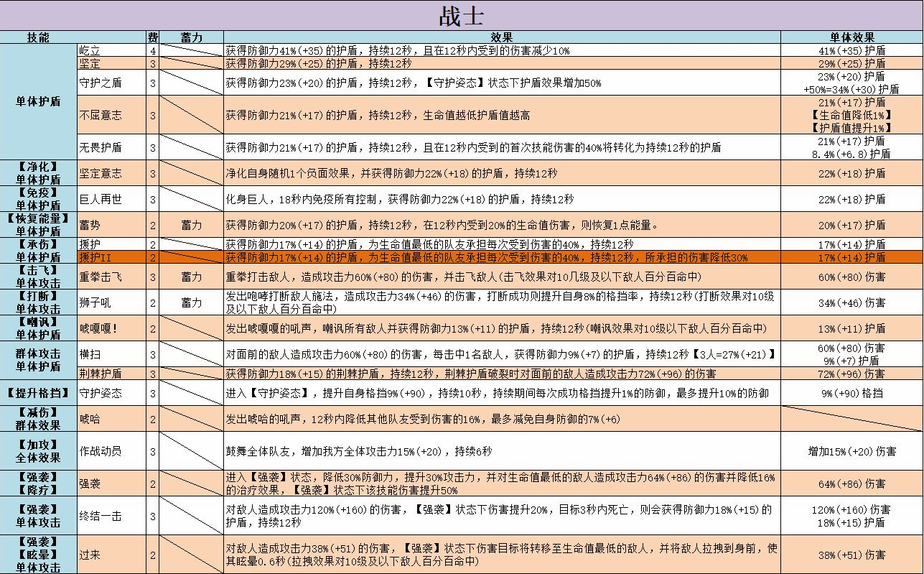Click the 【打断】单体攻击 category cell
924x574 pixels.
tap(38, 302)
